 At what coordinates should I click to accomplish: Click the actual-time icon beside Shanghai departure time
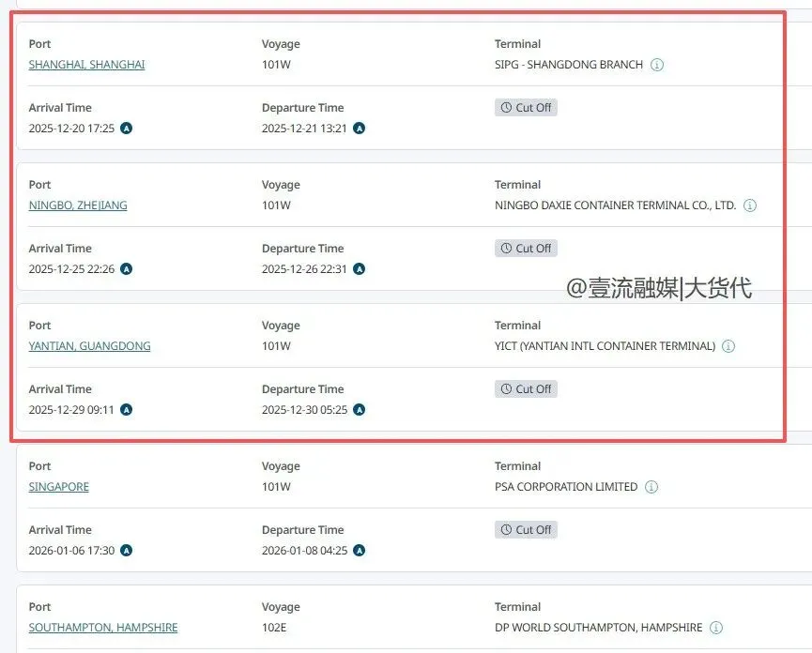tap(359, 129)
